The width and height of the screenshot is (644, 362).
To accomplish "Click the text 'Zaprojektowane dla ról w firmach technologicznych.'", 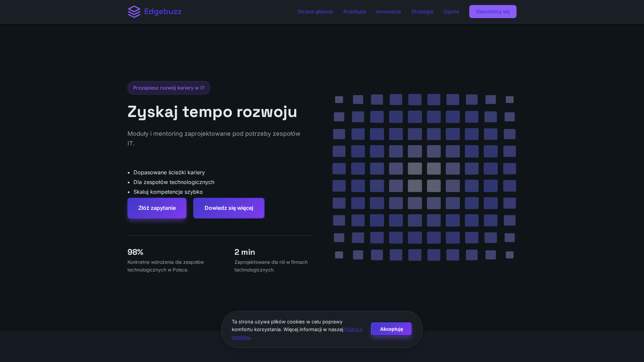I will 271,266.
